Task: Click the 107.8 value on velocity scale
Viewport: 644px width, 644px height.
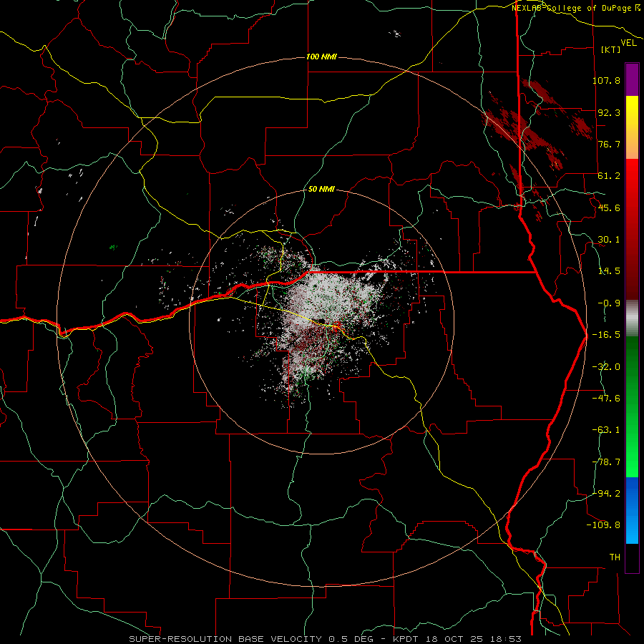Action: [x=606, y=80]
